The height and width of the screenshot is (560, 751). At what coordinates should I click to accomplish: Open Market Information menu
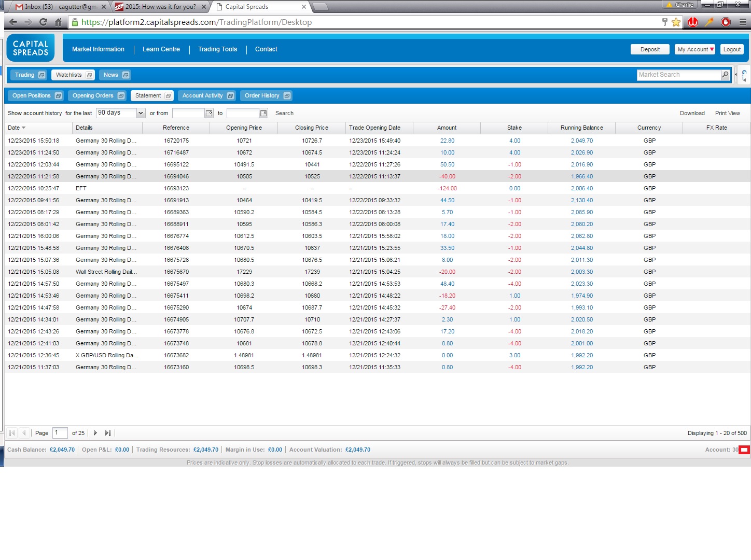98,49
